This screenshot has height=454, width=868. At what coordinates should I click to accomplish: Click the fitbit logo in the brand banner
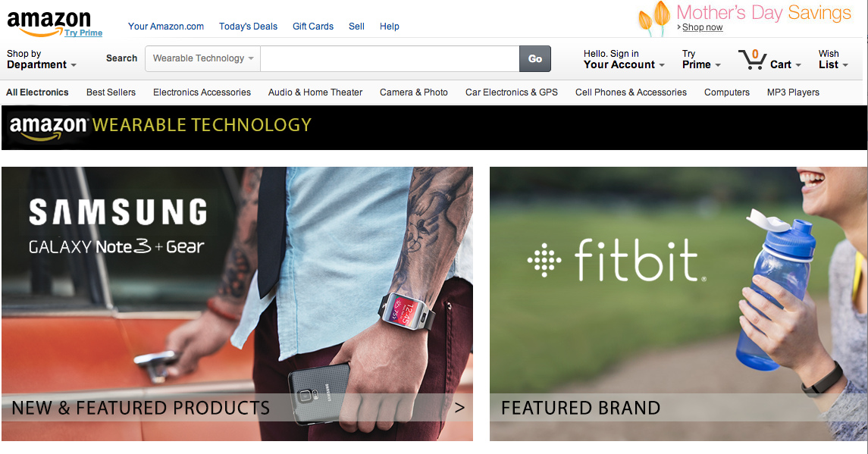click(x=616, y=260)
